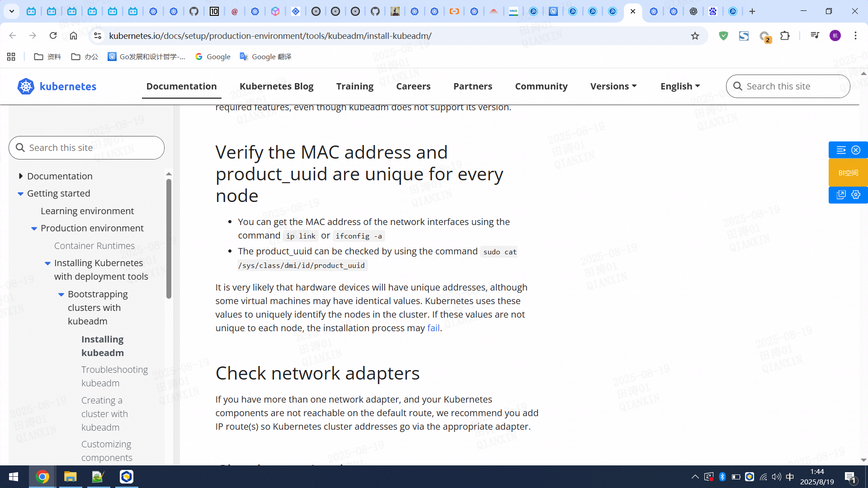The image size is (868, 488).
Task: Expand the Documentation tree item
Action: [x=21, y=176]
